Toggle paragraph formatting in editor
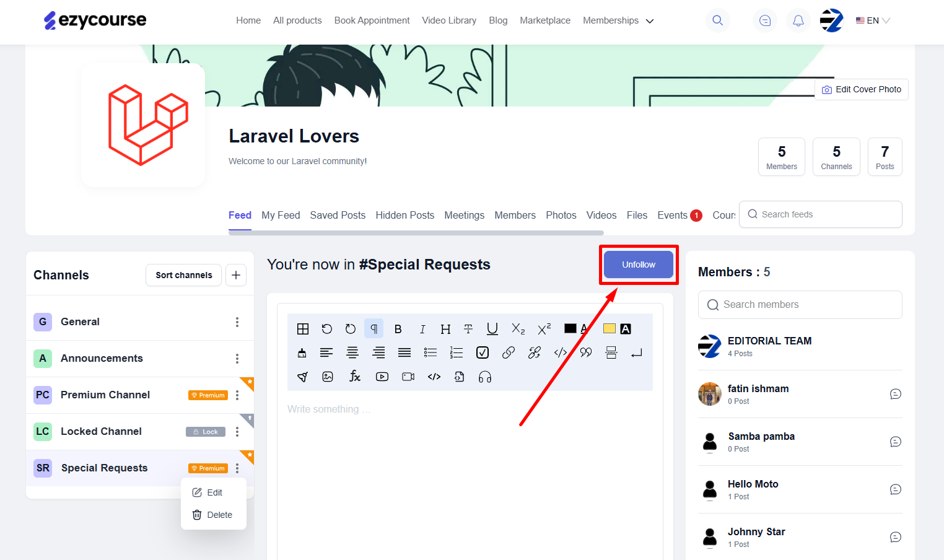 tap(374, 329)
